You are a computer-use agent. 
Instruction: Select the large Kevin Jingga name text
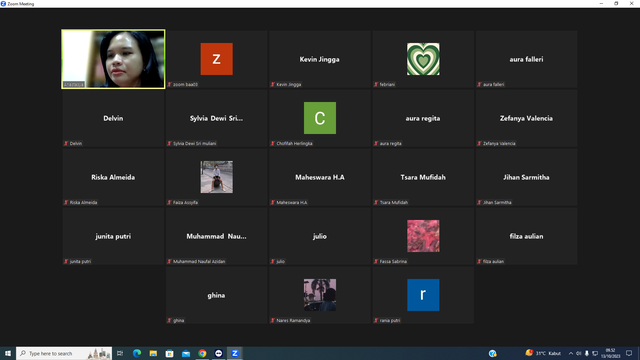click(x=320, y=59)
